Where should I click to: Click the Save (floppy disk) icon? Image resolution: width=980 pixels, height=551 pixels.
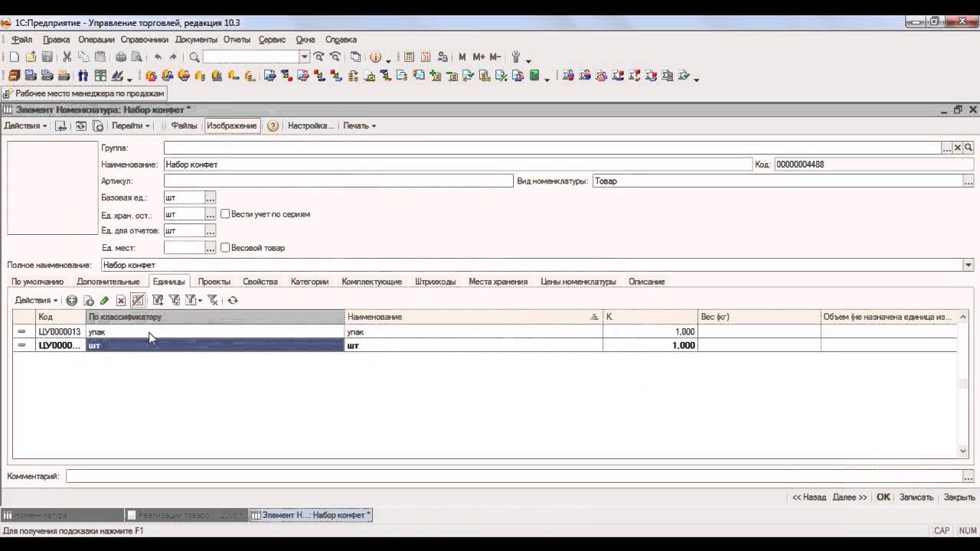(47, 57)
